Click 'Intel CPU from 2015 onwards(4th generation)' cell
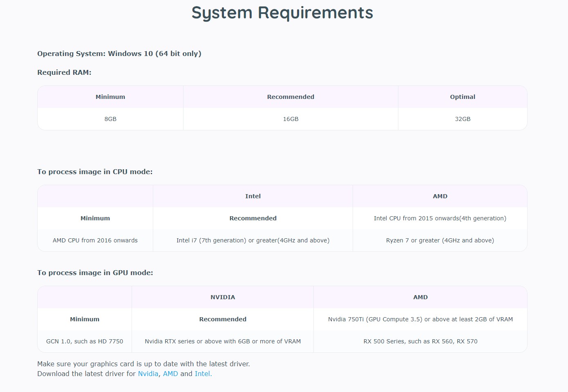 click(440, 218)
